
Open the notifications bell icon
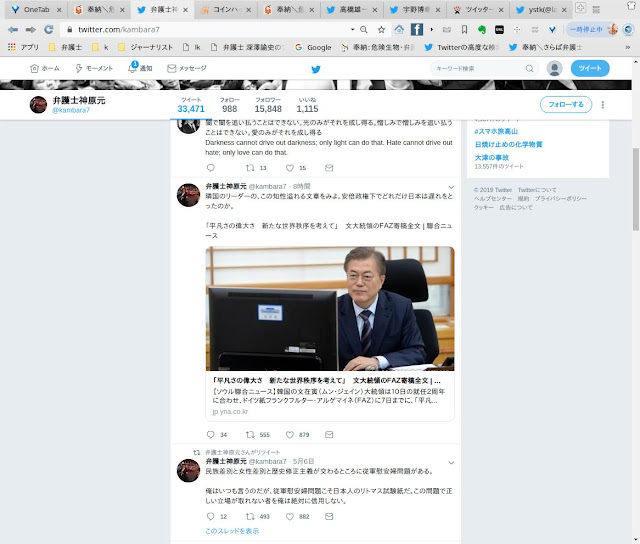[x=132, y=68]
